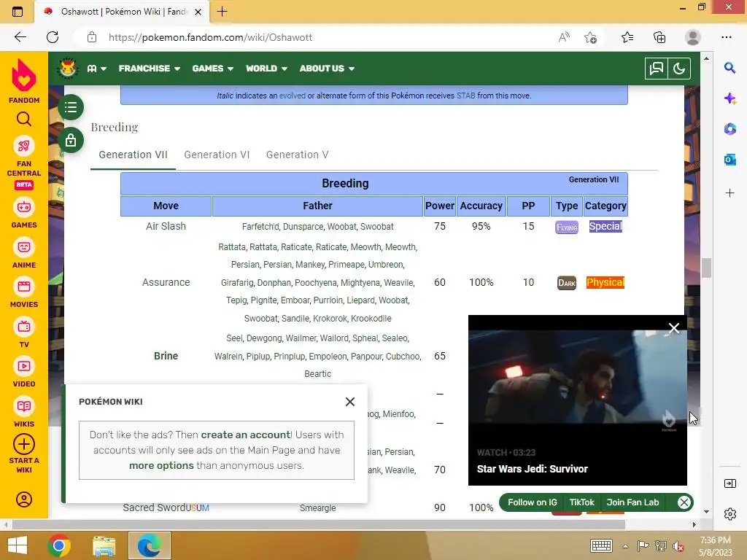Click the Pokémon Wiki Pikachu logo

pyautogui.click(x=67, y=69)
